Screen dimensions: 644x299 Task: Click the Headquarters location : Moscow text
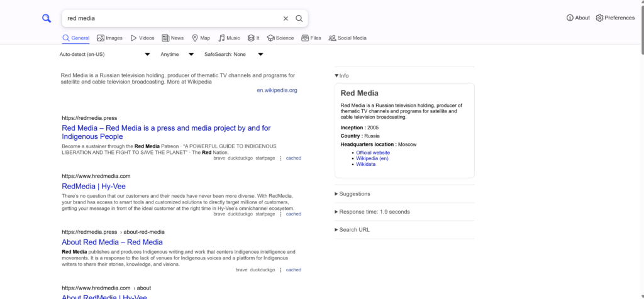(x=378, y=144)
